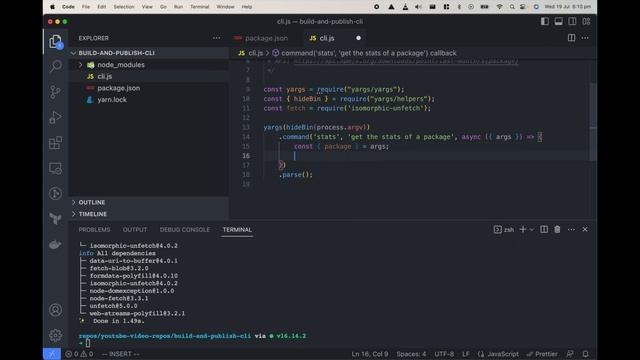Show errors and warnings count in status bar
This screenshot has height=360, width=640.
pyautogui.click(x=79, y=354)
